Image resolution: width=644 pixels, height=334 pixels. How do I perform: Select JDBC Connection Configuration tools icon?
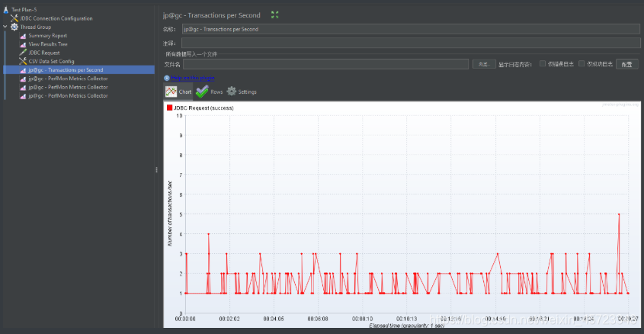click(x=14, y=18)
